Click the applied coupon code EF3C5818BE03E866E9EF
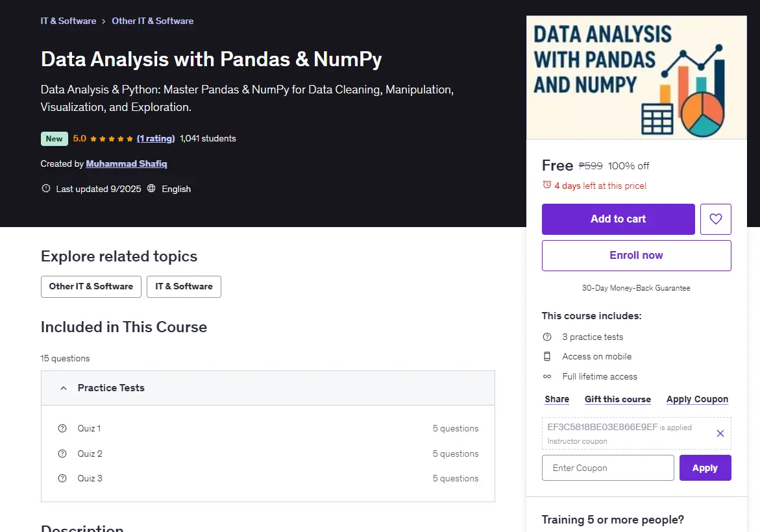The height and width of the screenshot is (532, 760). pos(602,427)
